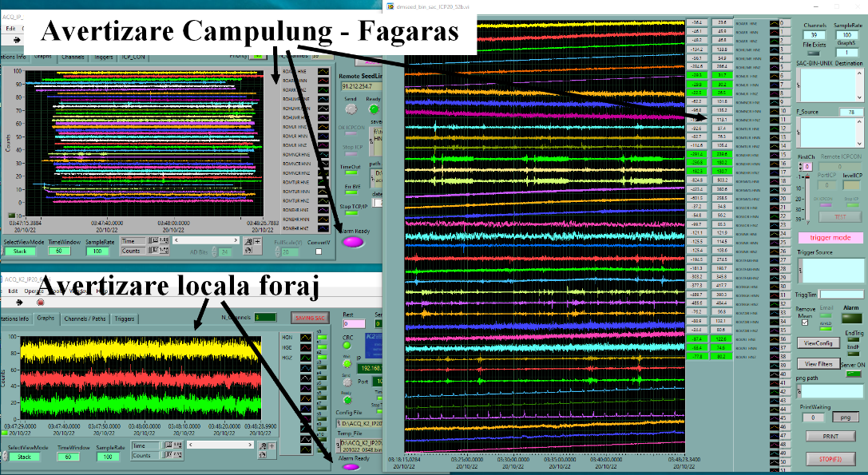
Task: Select crosshair cursor tool in ACQ_K2 graph palette
Action: (271, 445)
